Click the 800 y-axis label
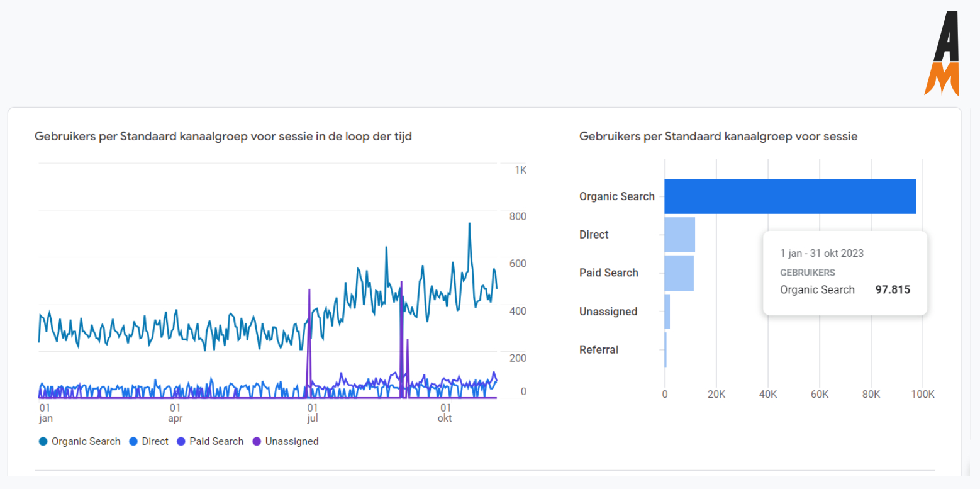The height and width of the screenshot is (489, 980). point(518,216)
